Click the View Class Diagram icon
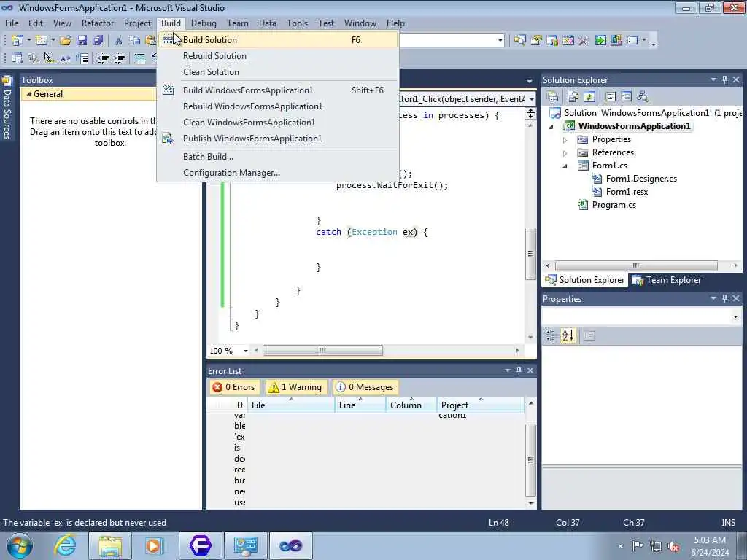The width and height of the screenshot is (747, 560). pos(643,97)
